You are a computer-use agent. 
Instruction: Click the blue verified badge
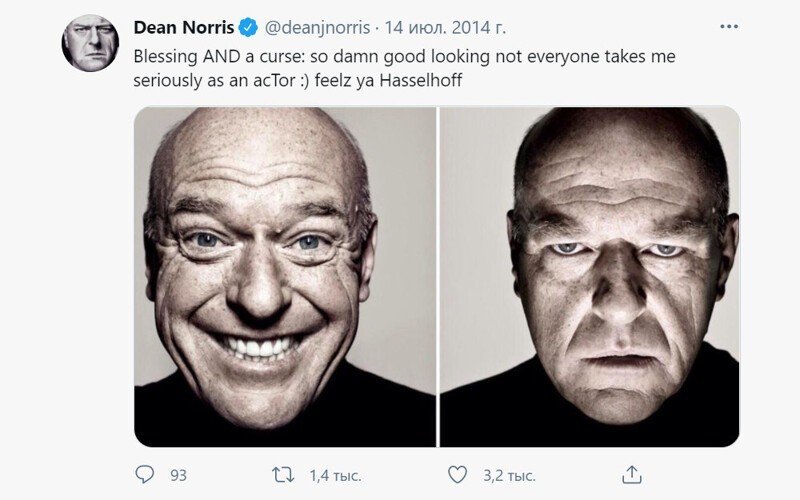pyautogui.click(x=248, y=27)
